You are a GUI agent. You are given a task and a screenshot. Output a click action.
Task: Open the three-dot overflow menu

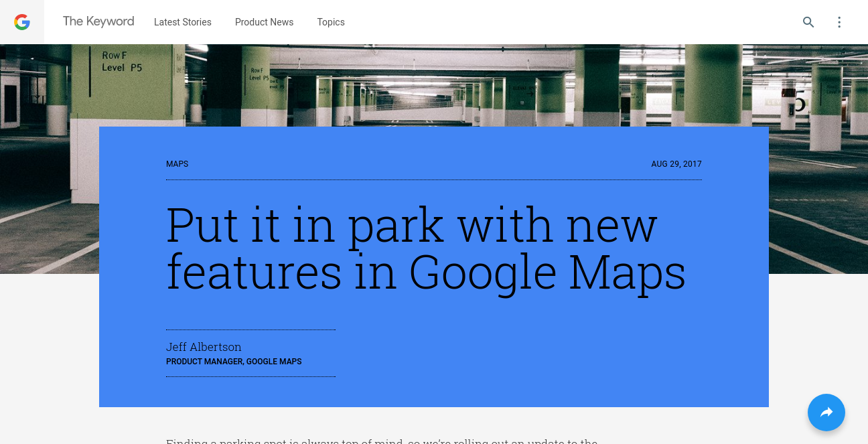click(x=839, y=22)
